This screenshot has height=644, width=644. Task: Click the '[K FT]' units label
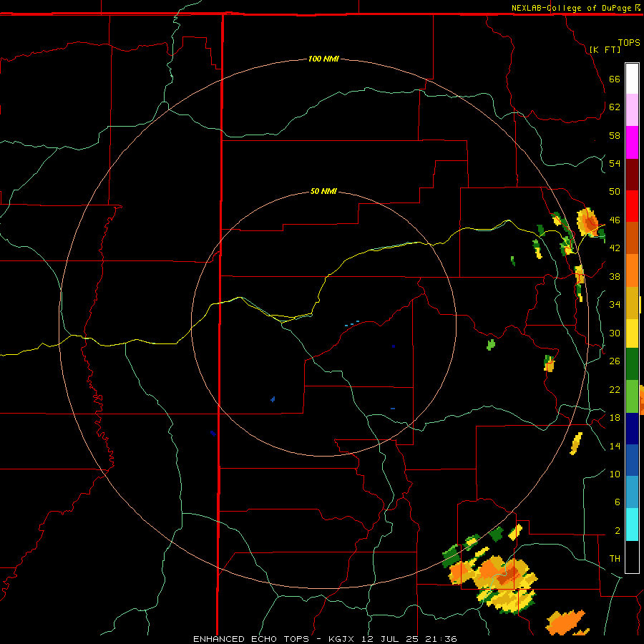[605, 49]
